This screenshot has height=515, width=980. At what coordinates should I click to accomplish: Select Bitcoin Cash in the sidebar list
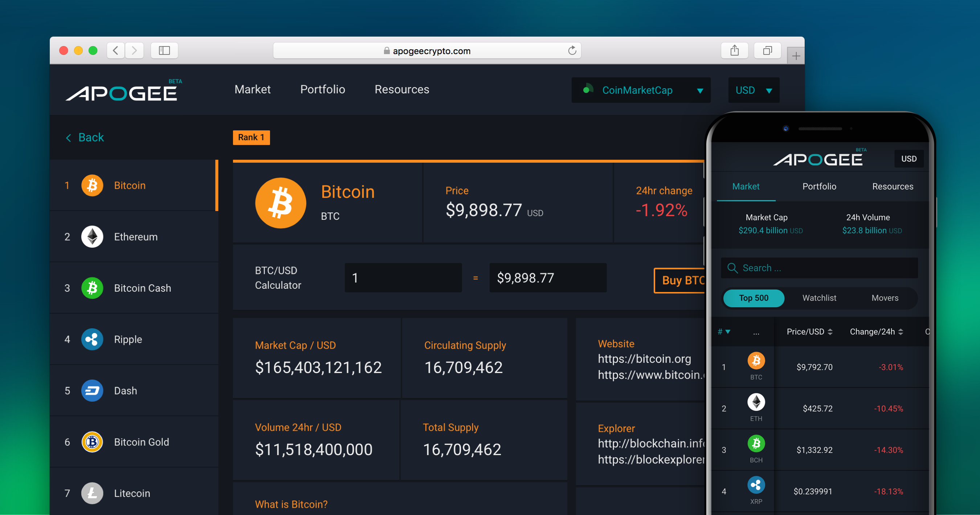click(134, 288)
